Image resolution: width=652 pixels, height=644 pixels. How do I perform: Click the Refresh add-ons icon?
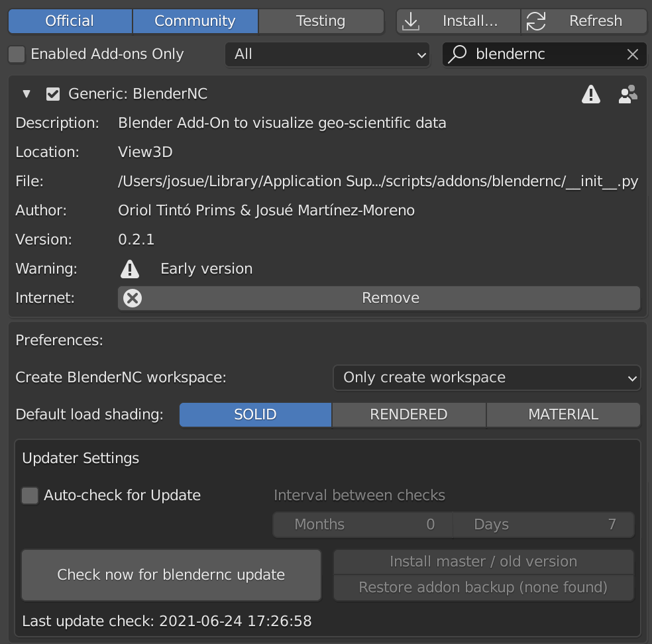pos(535,21)
